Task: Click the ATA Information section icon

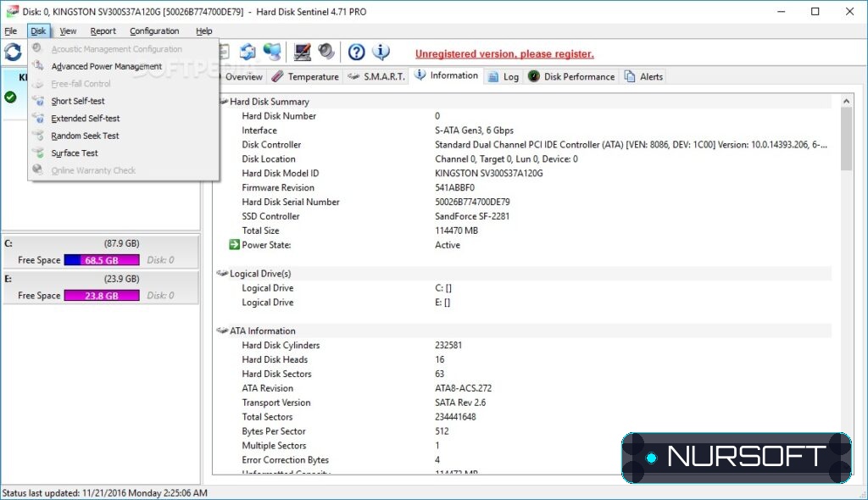Action: 223,331
